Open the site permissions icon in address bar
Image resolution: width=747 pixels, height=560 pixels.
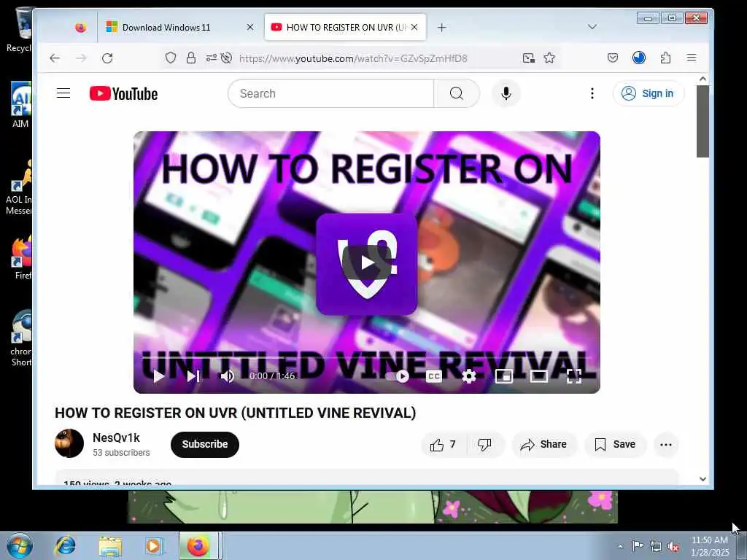pyautogui.click(x=211, y=58)
